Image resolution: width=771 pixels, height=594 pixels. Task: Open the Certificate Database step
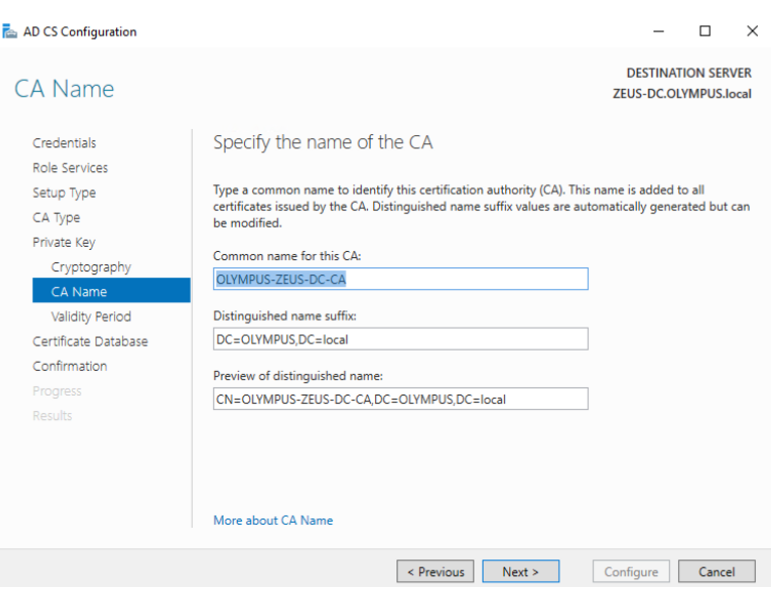tap(90, 341)
